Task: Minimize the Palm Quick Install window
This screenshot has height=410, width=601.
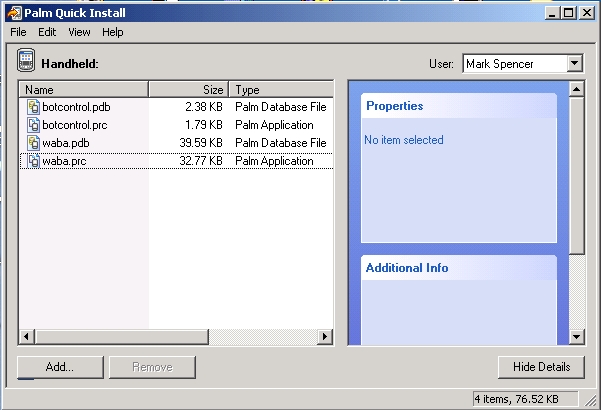Action: tap(552, 13)
